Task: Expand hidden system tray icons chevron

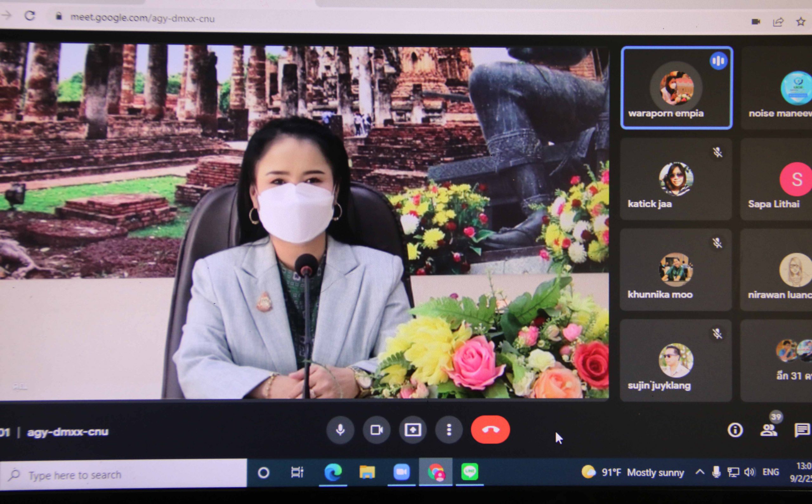Action: click(700, 472)
